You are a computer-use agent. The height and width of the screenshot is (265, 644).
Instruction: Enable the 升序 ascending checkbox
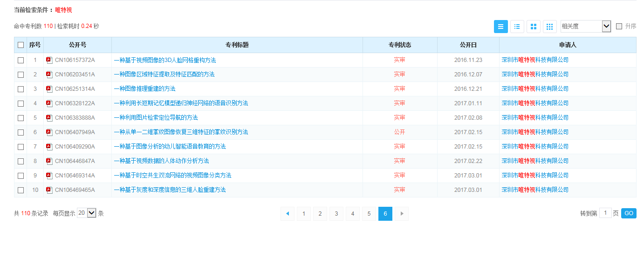tap(619, 27)
